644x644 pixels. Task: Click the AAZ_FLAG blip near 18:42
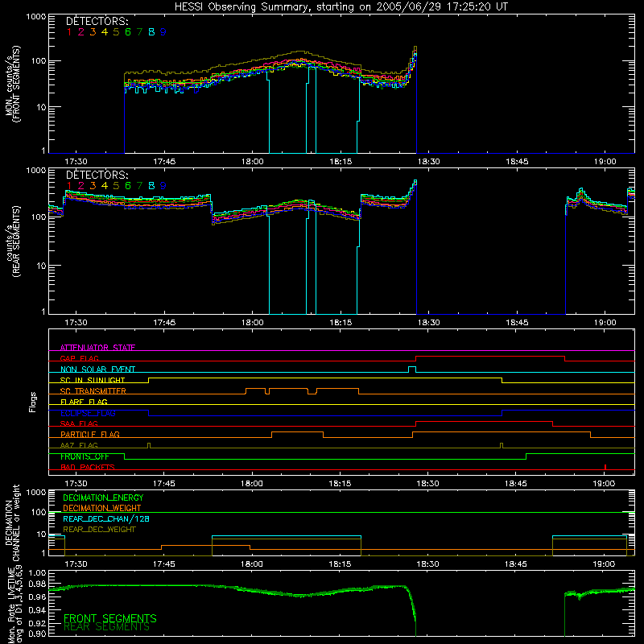(x=502, y=445)
